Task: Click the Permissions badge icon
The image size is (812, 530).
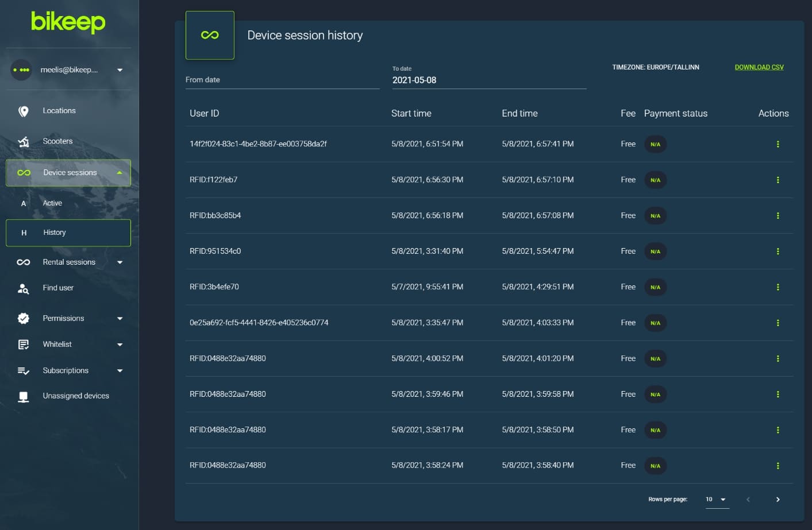Action: click(x=24, y=318)
